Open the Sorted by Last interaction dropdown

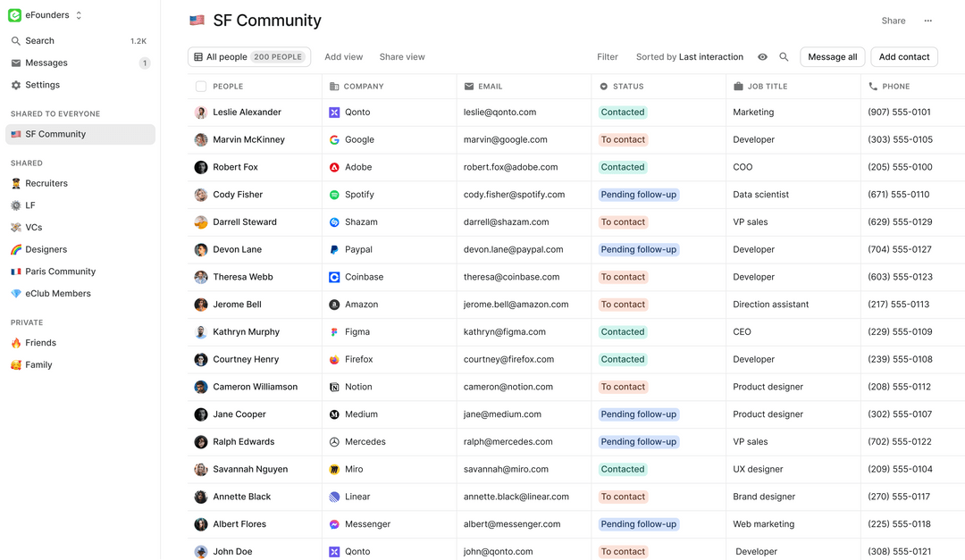pos(689,56)
